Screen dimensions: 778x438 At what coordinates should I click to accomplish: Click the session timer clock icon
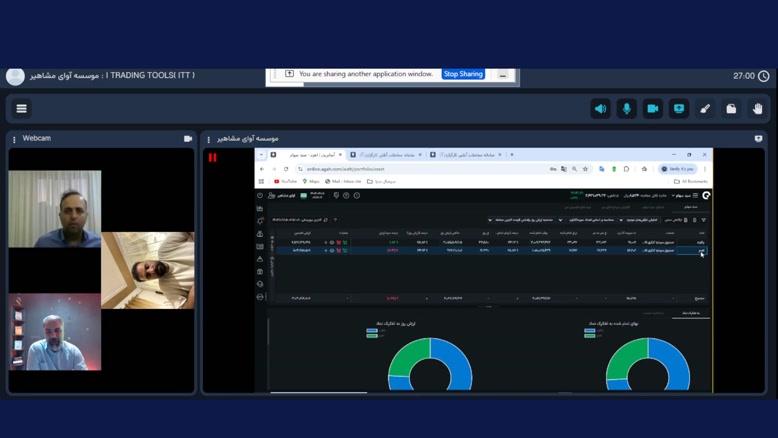[764, 76]
